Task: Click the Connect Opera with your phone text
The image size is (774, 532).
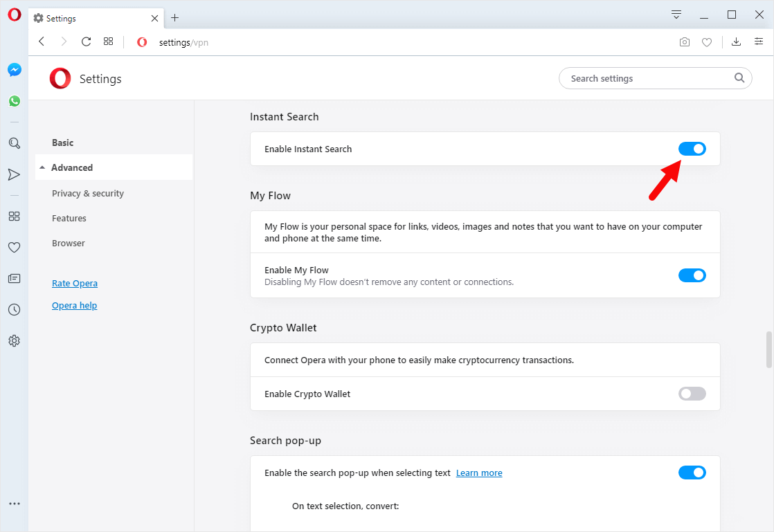Action: pos(419,360)
